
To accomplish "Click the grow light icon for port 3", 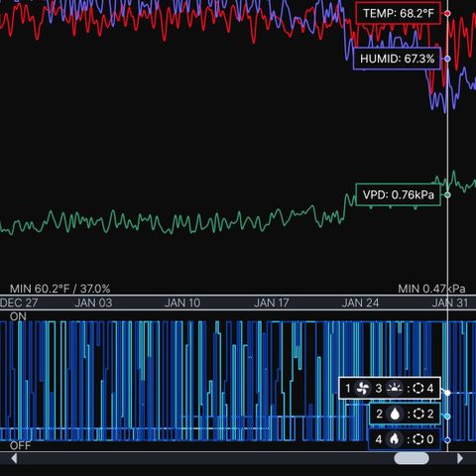I will pos(394,388).
